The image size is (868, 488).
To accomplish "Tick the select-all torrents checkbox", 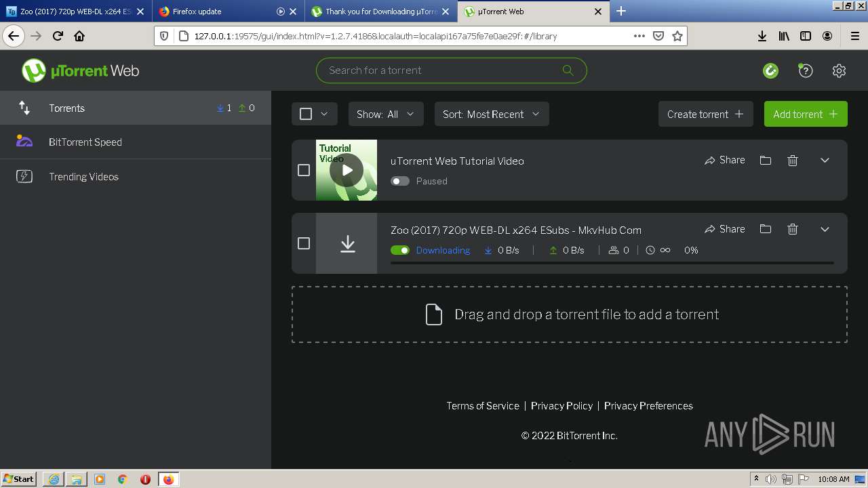I will click(306, 114).
